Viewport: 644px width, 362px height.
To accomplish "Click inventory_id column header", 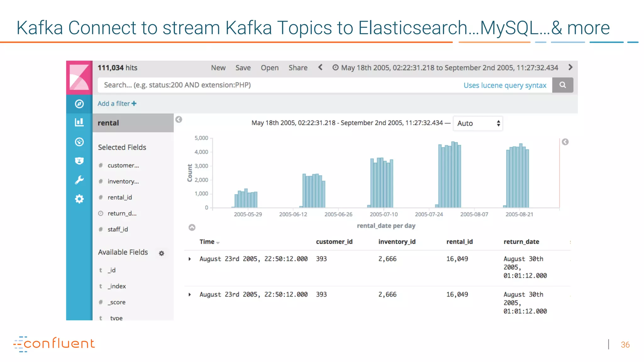I will 397,242.
